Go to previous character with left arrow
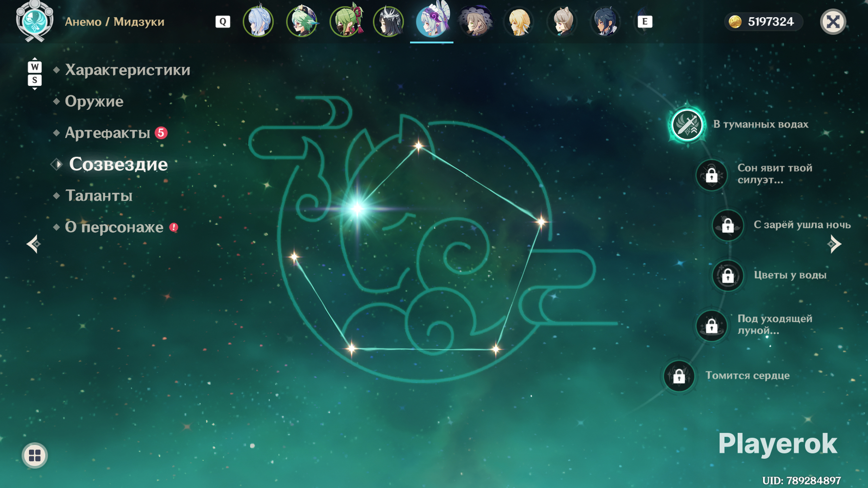This screenshot has width=868, height=488. point(33,244)
